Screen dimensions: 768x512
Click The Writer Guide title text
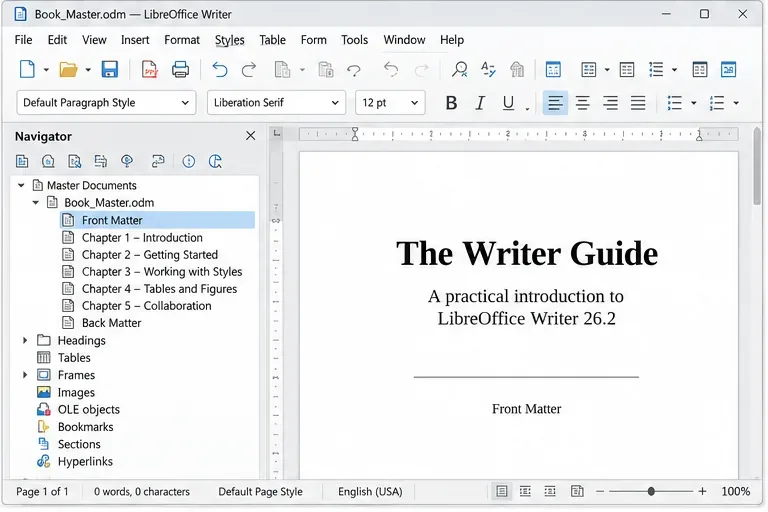point(527,253)
